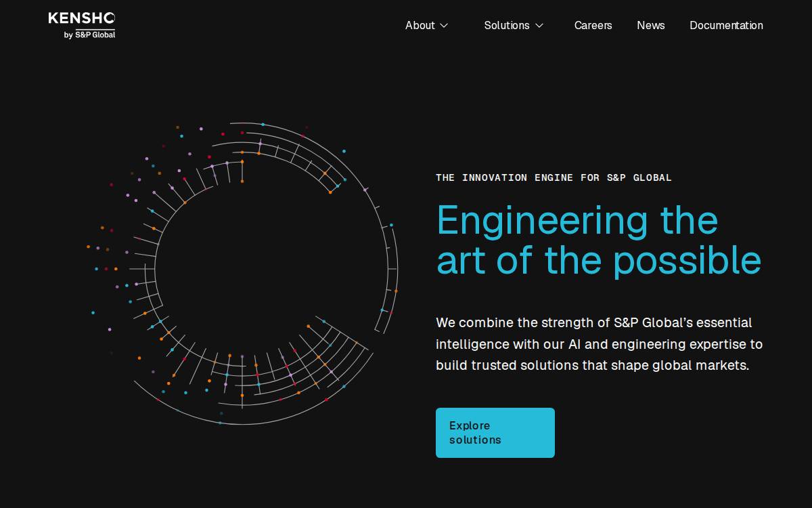Select the heading "Engineering the art of the possible"
Viewport: 812px width, 508px height.
(599, 240)
